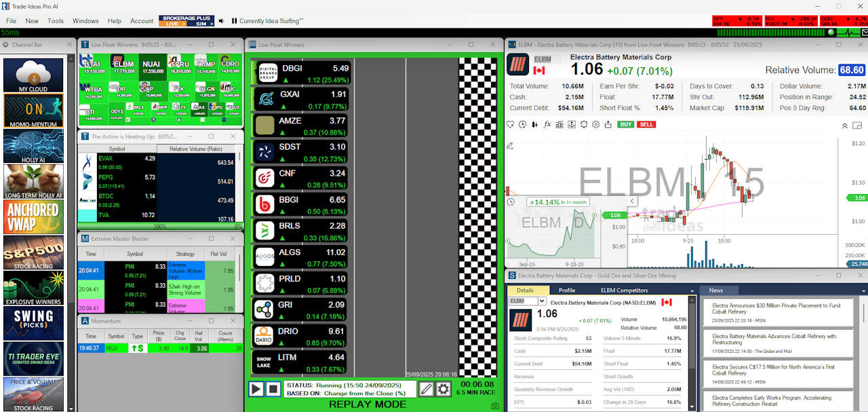
Task: Click the GXAI racer card
Action: point(300,100)
